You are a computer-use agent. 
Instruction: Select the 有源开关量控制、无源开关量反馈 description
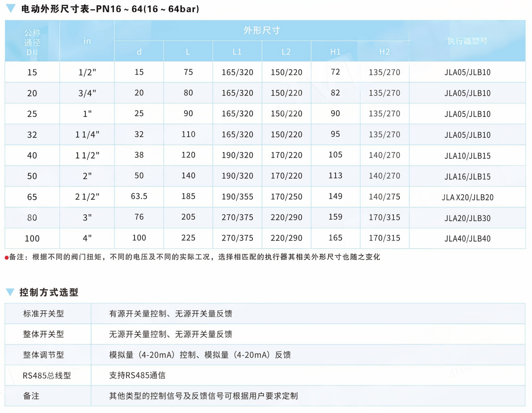click(x=171, y=314)
